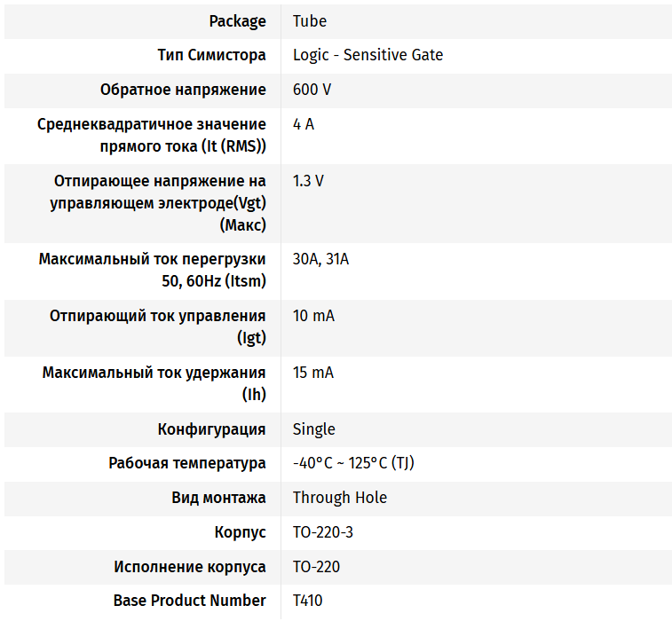The height and width of the screenshot is (629, 672).
Task: Click the "Обратное напряжение" label
Action: 183,90
